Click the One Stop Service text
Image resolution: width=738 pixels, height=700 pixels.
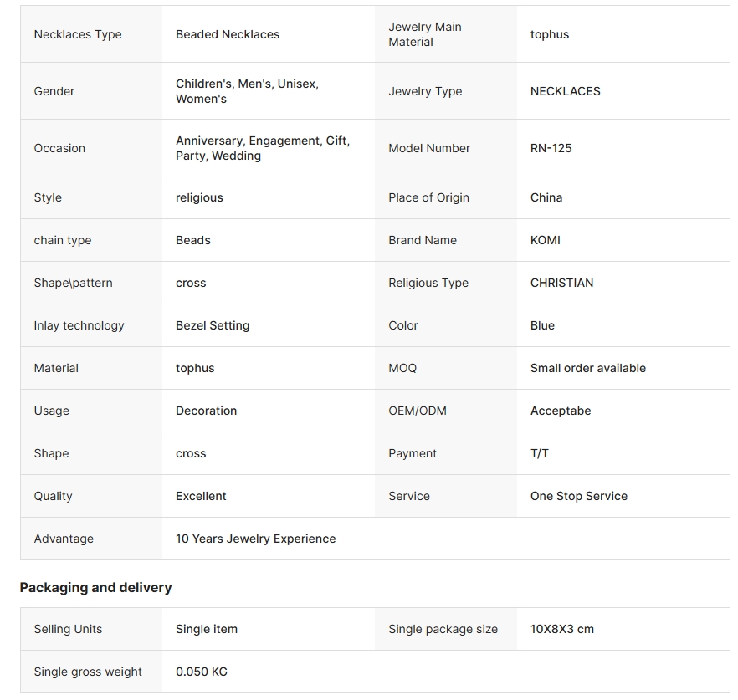coord(579,496)
